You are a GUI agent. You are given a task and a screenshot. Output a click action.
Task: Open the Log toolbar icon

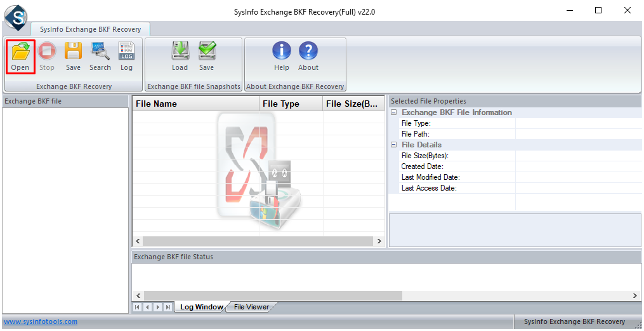pos(126,57)
